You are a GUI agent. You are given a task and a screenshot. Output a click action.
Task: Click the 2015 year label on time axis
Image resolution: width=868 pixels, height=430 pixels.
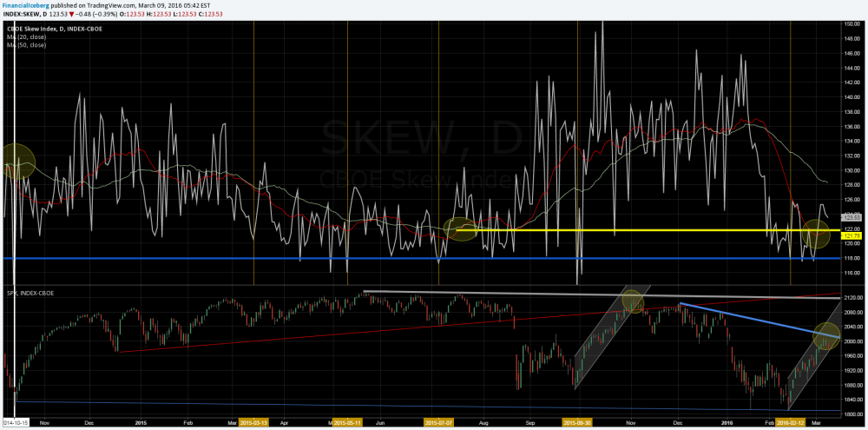[x=141, y=422]
